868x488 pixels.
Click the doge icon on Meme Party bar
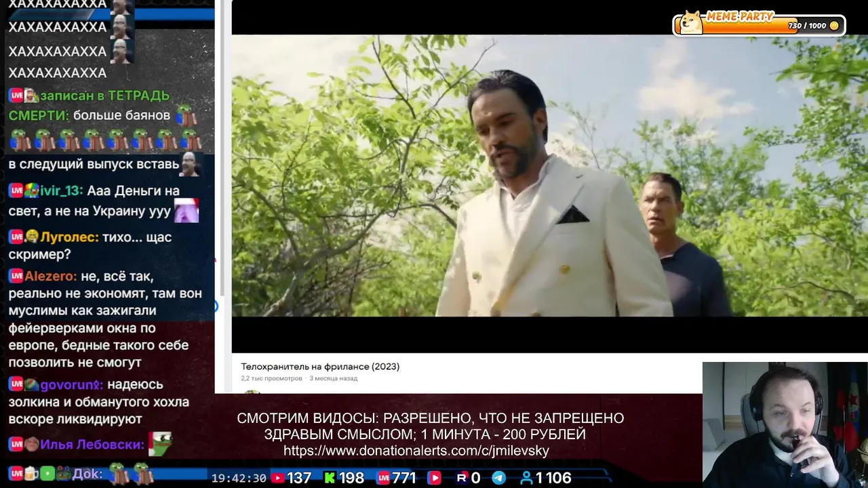coord(690,22)
